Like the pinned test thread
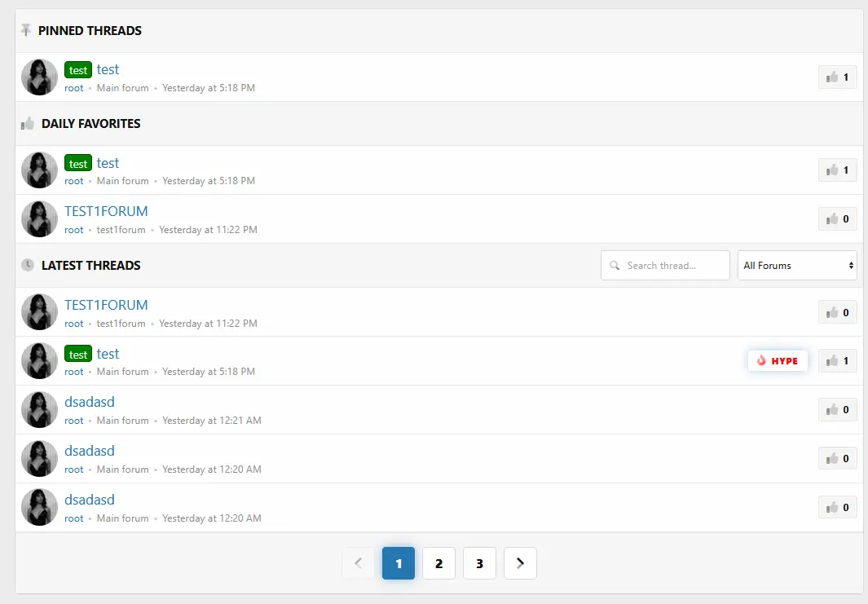 [837, 77]
